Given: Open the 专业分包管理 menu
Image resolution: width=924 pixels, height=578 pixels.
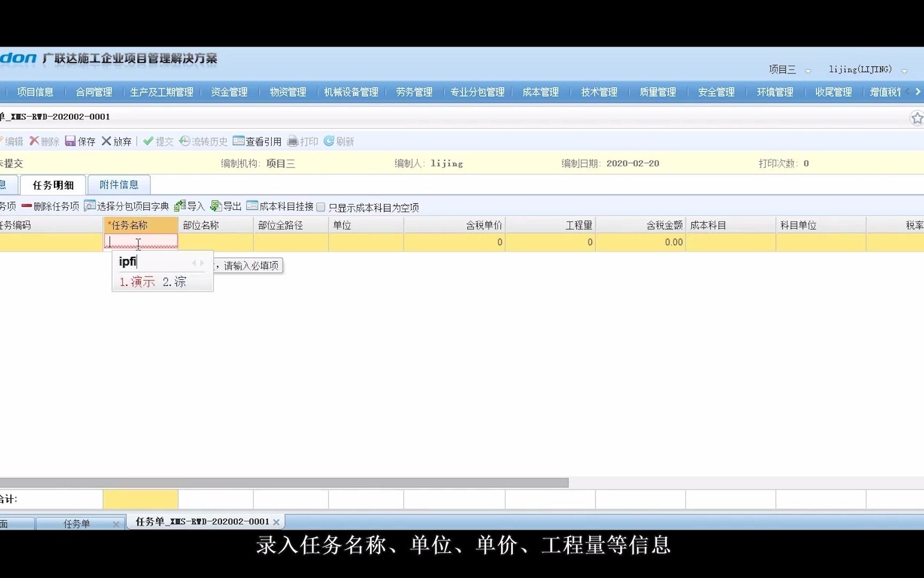Looking at the screenshot, I should click(x=478, y=92).
